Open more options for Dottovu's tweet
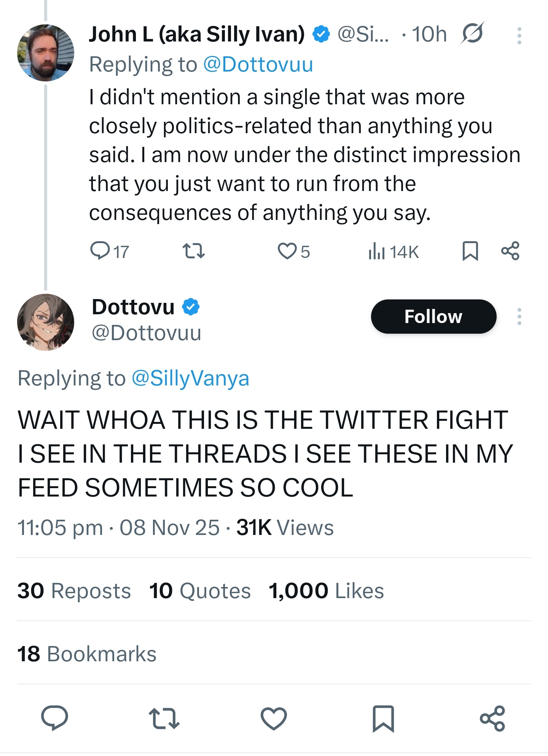Image resolution: width=548 pixels, height=756 pixels. pos(519,317)
